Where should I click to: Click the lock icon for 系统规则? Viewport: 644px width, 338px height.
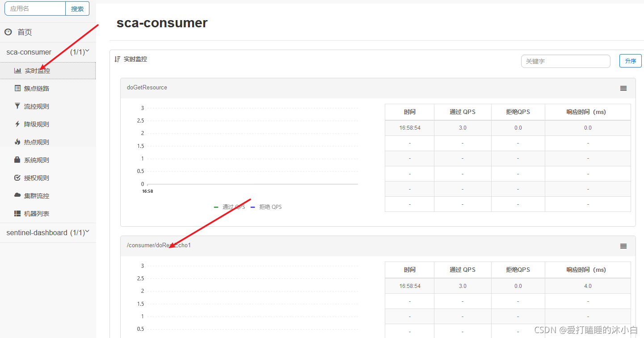coord(17,160)
